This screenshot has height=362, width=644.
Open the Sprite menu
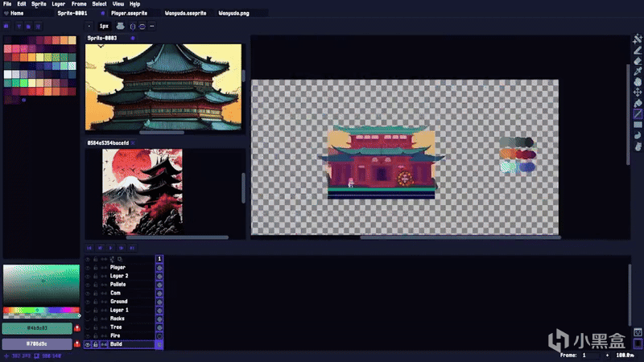point(39,4)
